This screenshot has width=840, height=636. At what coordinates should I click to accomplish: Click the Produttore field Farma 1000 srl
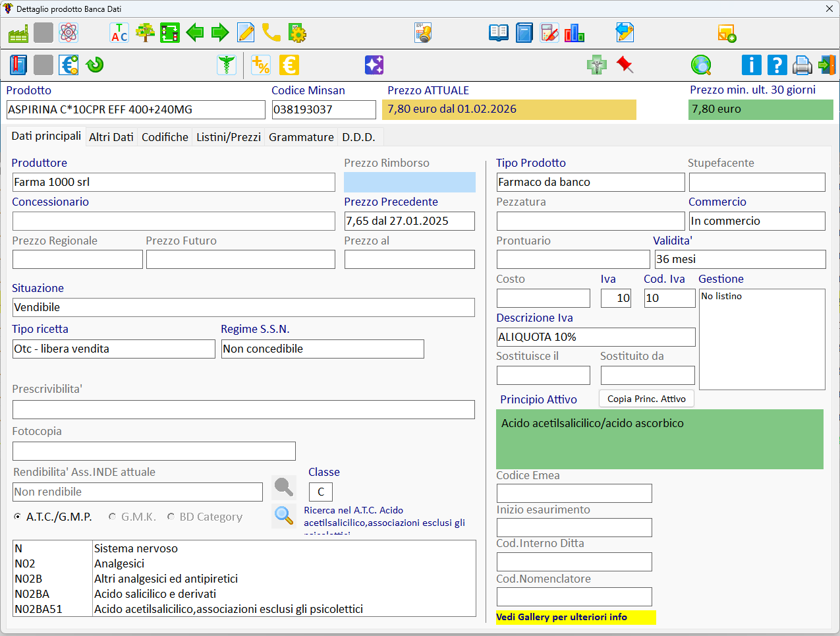click(x=174, y=182)
